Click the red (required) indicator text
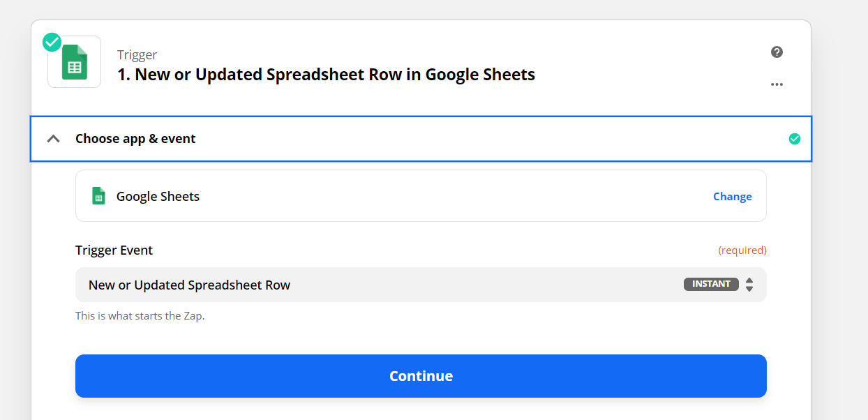The width and height of the screenshot is (868, 420). click(x=742, y=250)
